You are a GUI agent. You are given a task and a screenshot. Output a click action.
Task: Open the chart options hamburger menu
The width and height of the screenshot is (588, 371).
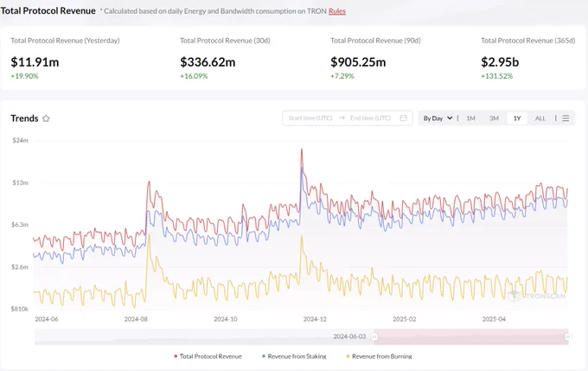pos(566,118)
